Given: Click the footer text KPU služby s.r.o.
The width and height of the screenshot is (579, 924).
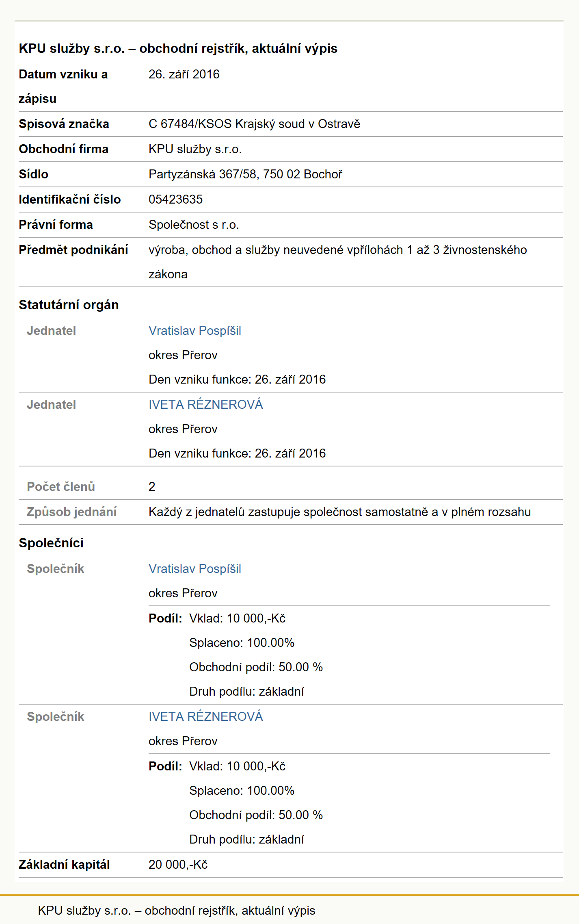Looking at the screenshot, I should tap(177, 911).
